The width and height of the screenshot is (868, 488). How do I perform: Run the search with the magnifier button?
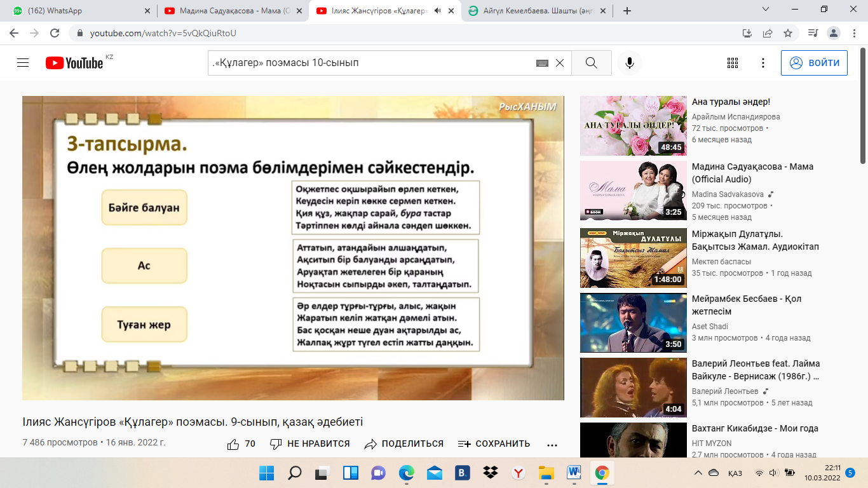[591, 63]
